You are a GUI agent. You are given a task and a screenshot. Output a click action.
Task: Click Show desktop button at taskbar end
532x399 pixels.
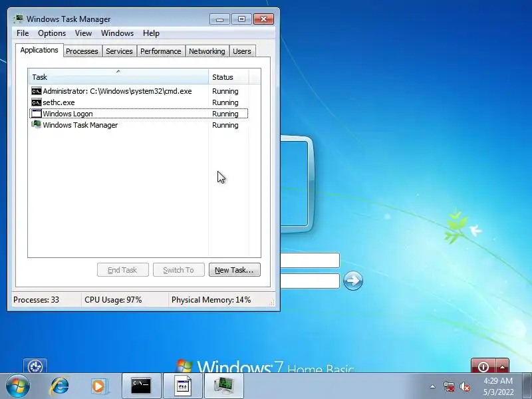click(x=527, y=386)
